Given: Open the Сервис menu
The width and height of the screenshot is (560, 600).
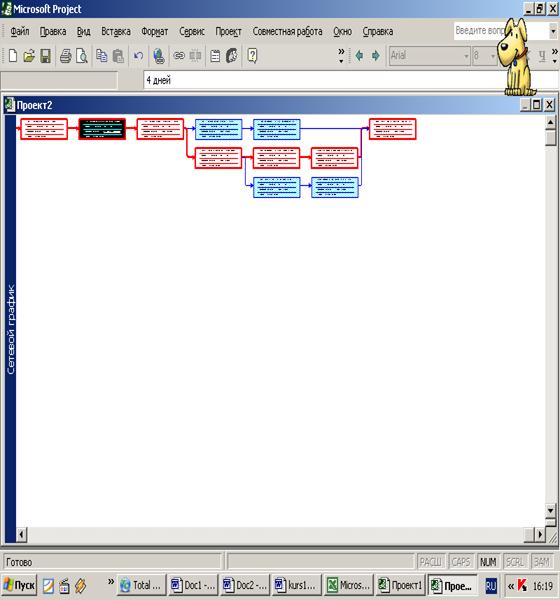Looking at the screenshot, I should (x=192, y=31).
